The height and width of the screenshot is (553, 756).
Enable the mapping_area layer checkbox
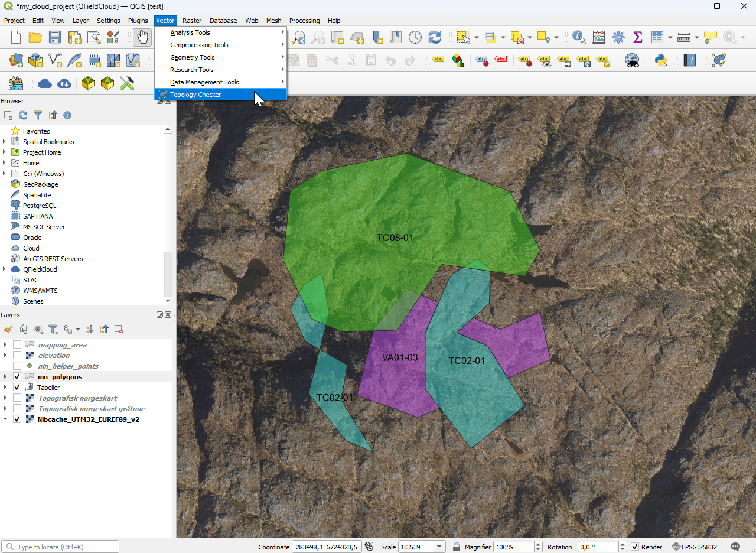coord(17,345)
